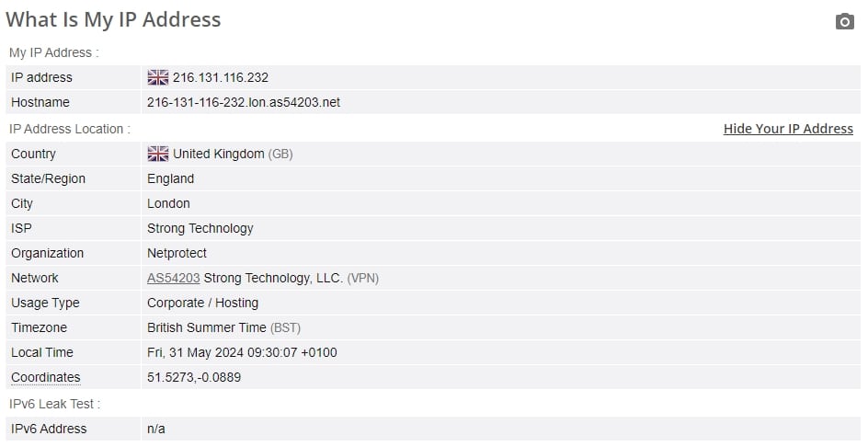Click the London city value
The height and width of the screenshot is (447, 868).
168,204
